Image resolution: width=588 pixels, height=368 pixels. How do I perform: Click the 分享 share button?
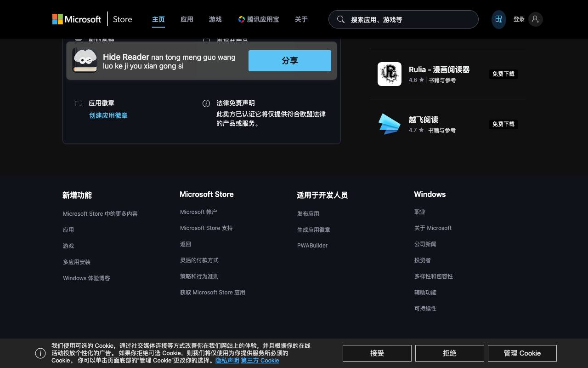pyautogui.click(x=290, y=61)
